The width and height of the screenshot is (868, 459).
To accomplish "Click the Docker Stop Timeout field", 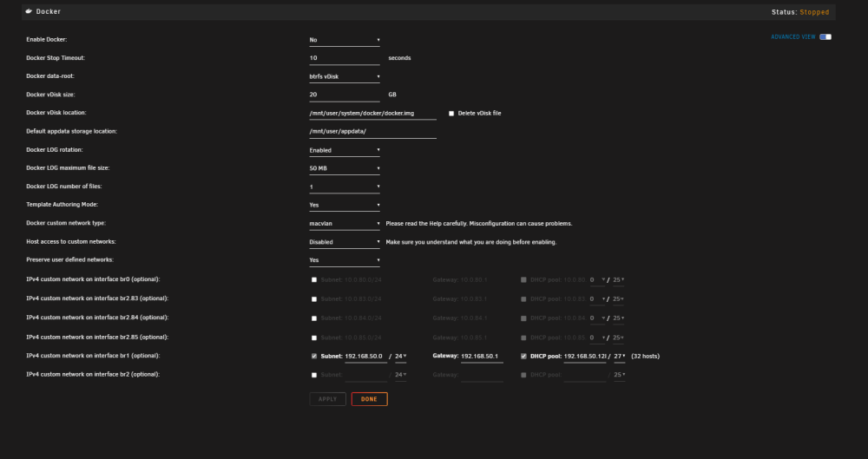I will point(345,58).
